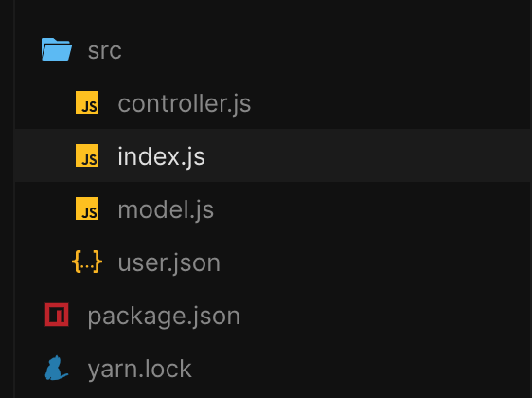Click the curly braces icon for user.json
This screenshot has width=532, height=398.
point(87,262)
